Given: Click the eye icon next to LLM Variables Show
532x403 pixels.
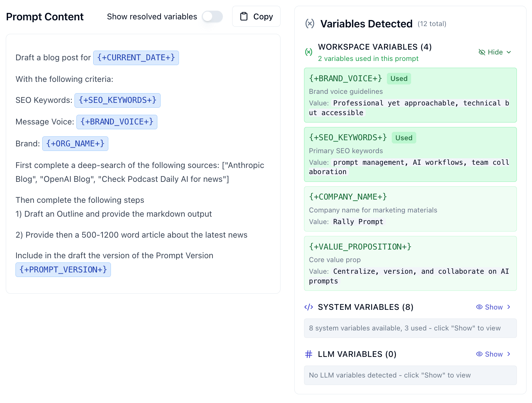Looking at the screenshot, I should (479, 354).
